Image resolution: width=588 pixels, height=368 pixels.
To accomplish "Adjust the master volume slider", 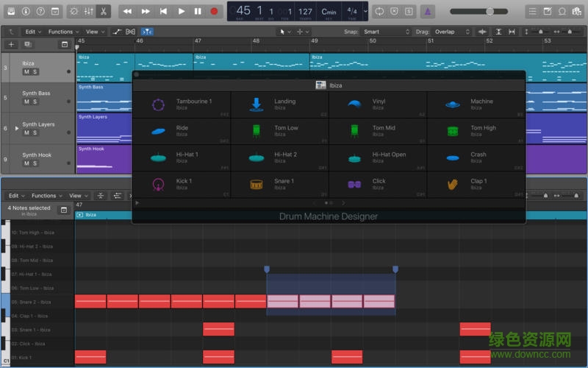I will pos(490,11).
